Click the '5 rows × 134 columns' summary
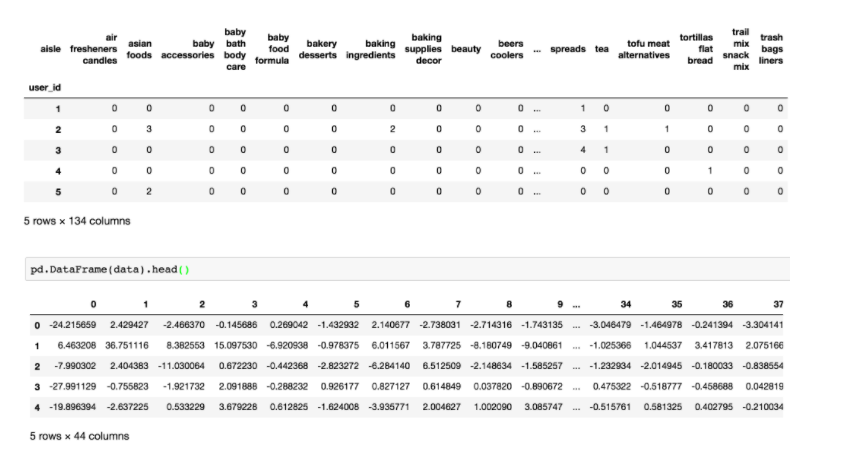The height and width of the screenshot is (470, 858). tap(77, 221)
